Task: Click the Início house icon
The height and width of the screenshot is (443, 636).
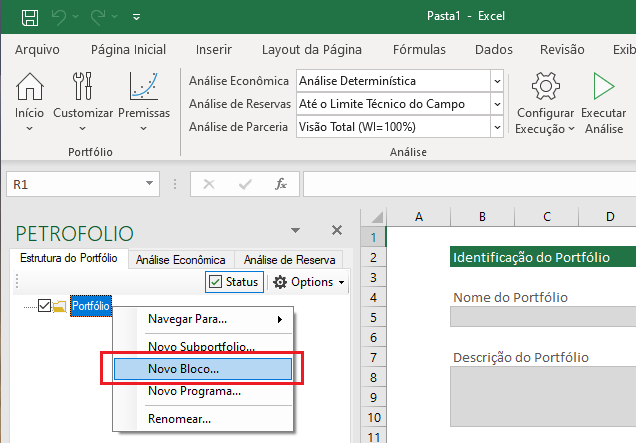Action: coord(29,89)
